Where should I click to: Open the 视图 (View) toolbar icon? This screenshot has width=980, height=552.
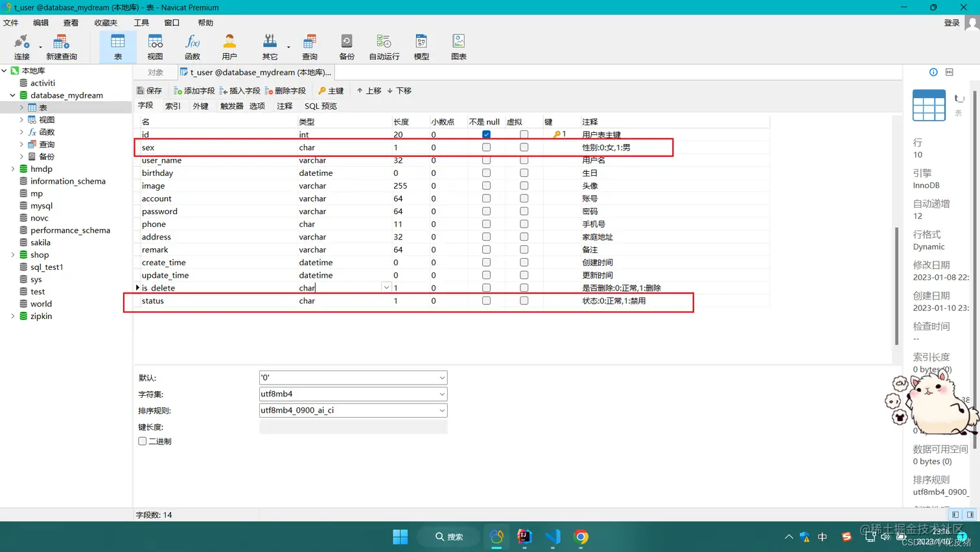tap(155, 47)
